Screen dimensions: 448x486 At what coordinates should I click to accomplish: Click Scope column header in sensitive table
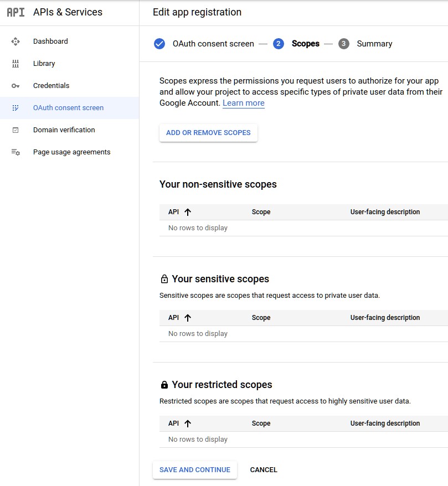[261, 318]
